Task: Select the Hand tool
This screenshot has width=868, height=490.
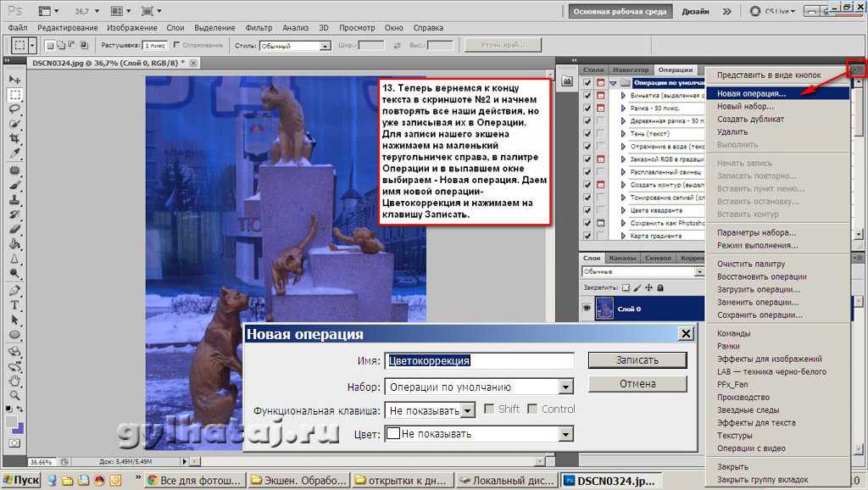Action: (x=14, y=381)
